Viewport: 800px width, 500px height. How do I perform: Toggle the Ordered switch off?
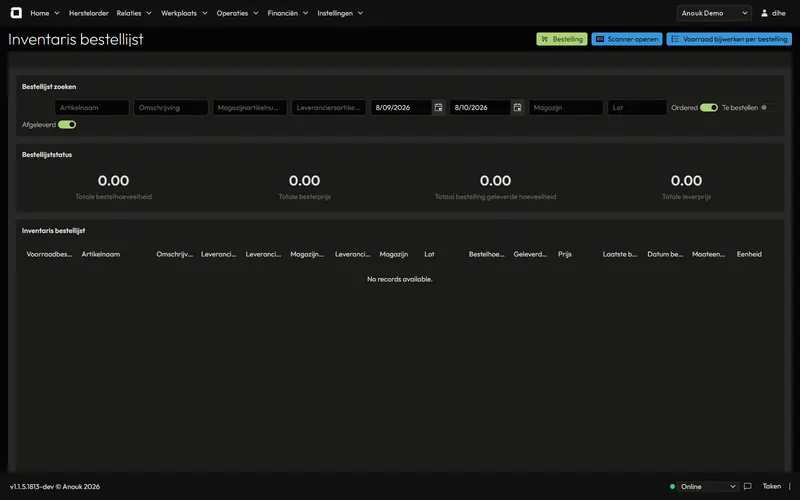pos(709,108)
